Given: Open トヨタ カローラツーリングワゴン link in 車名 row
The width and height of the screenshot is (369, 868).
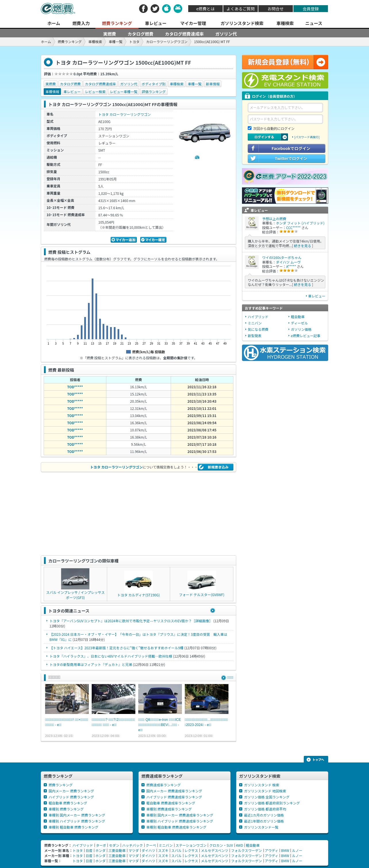Looking at the screenshot, I should point(124,115).
